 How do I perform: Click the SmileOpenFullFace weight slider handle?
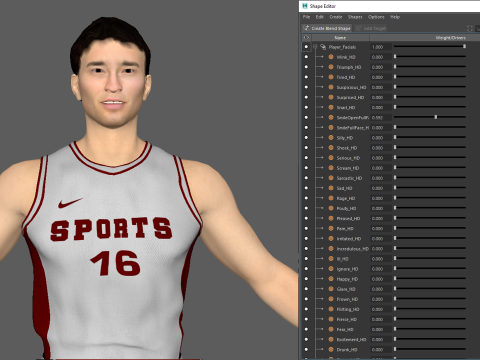[436, 117]
